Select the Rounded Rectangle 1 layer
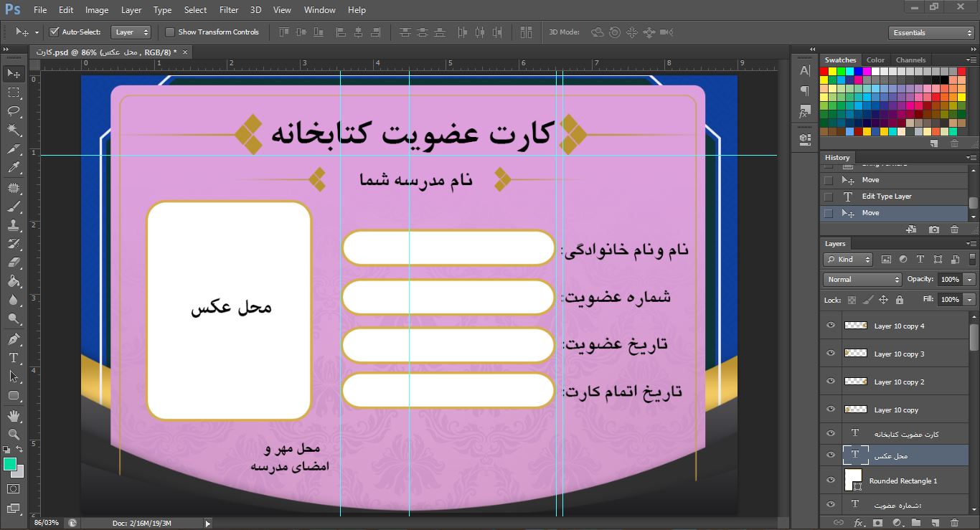 (x=903, y=481)
